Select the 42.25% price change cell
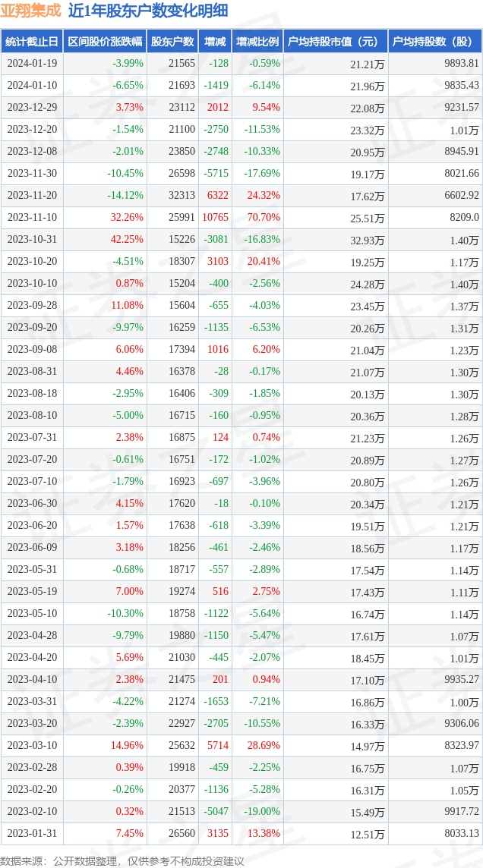483x868 pixels. click(x=128, y=240)
